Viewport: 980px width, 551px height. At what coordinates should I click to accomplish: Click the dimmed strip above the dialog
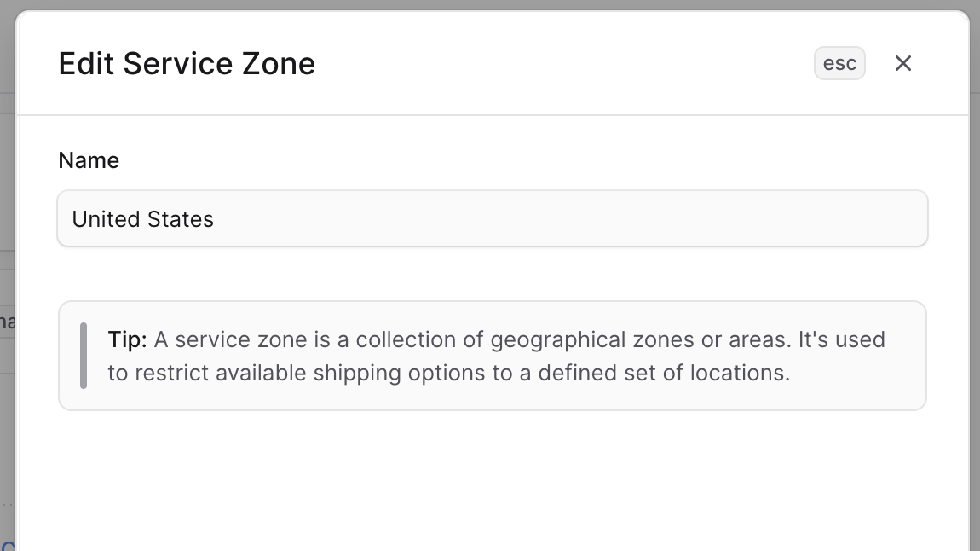pos(492,4)
